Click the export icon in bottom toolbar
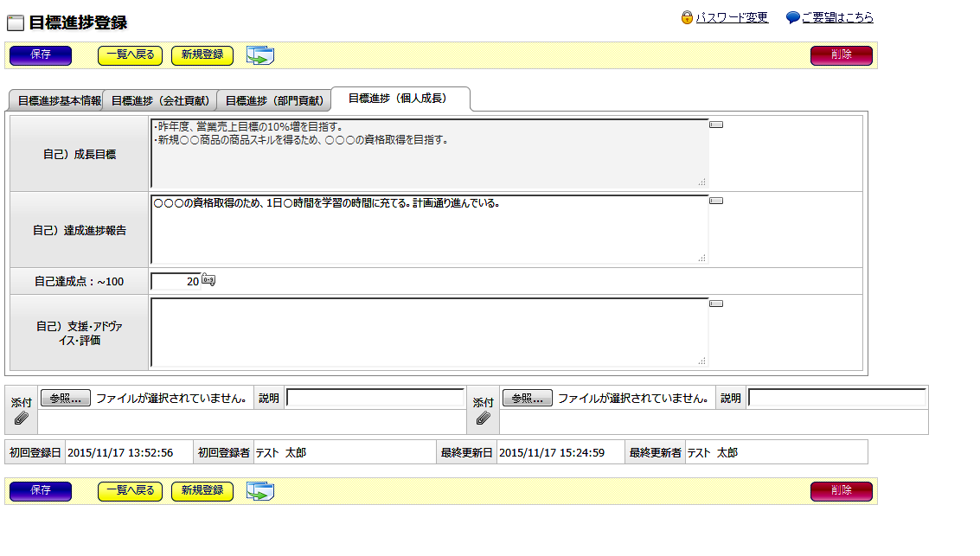The width and height of the screenshot is (980, 556). tap(259, 492)
